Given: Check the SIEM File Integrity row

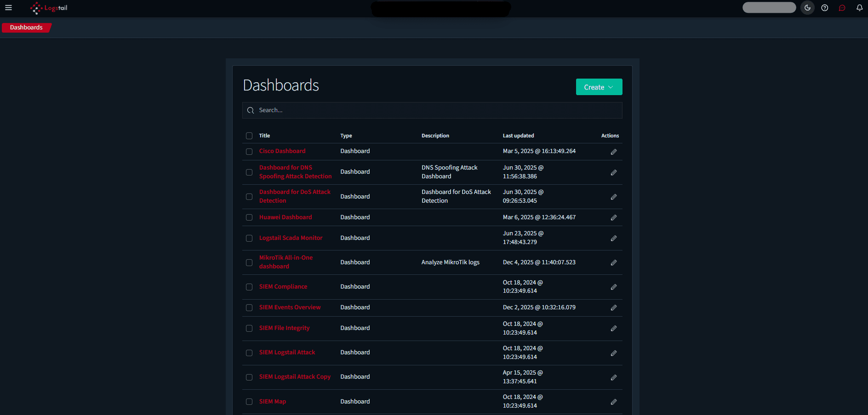Looking at the screenshot, I should pos(249,328).
